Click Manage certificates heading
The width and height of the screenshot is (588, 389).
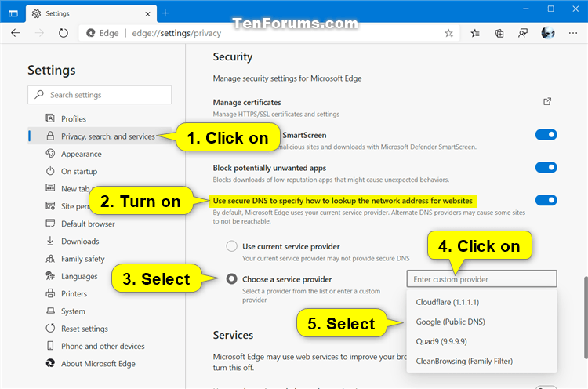click(247, 102)
